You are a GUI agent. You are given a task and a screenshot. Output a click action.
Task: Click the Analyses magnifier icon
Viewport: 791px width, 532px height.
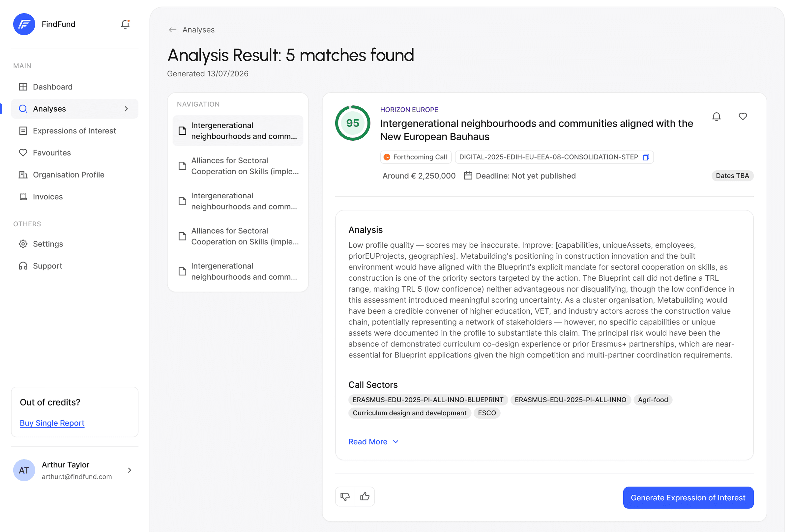[x=23, y=109]
